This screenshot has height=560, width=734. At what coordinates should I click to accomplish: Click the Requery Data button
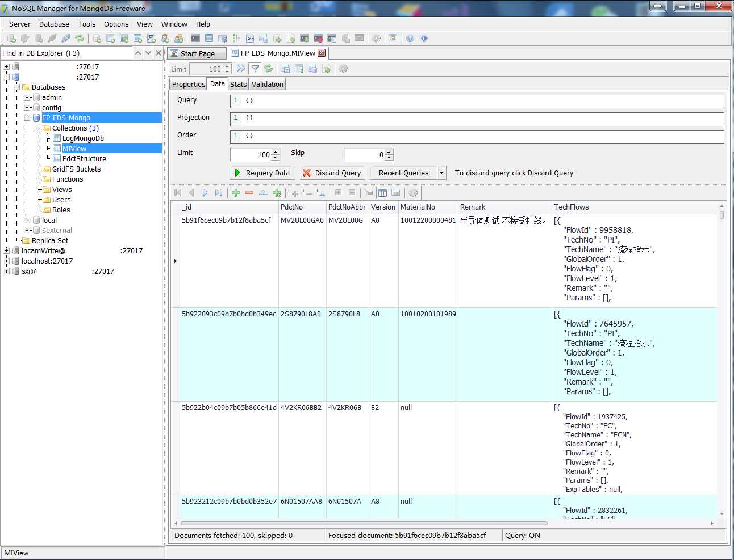tap(262, 173)
